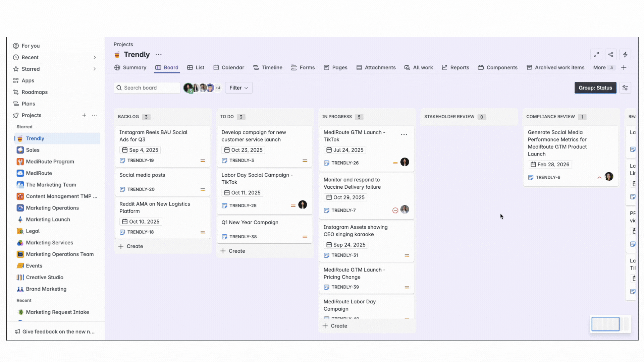Click the share icon

tap(610, 55)
